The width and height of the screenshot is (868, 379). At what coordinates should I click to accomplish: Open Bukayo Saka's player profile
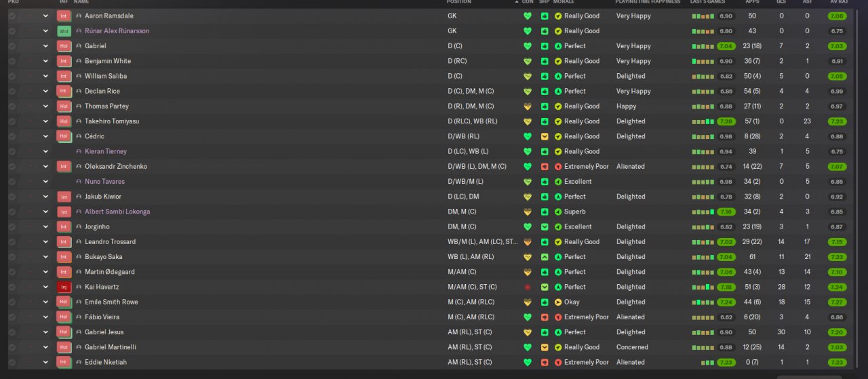[x=103, y=257]
